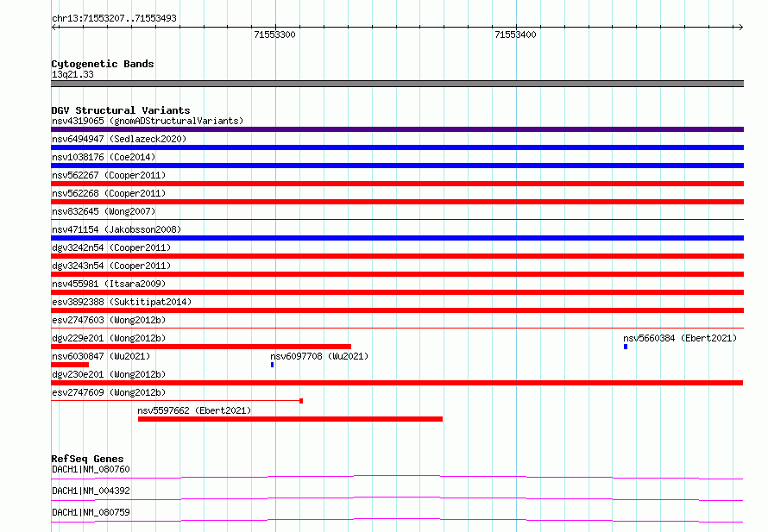Click the red dgv230e201 variant bar
Screen dimensions: 768x532
point(397,383)
